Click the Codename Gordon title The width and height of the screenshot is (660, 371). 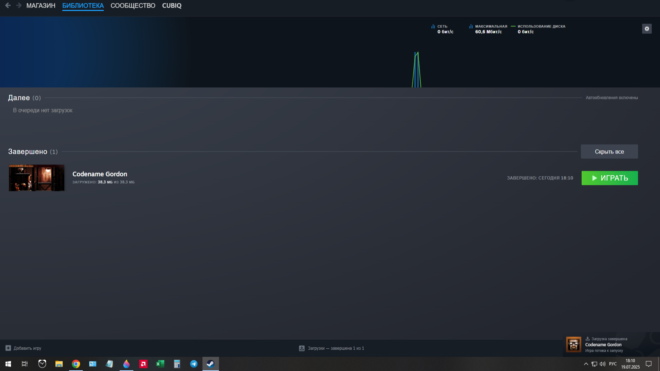click(x=100, y=174)
